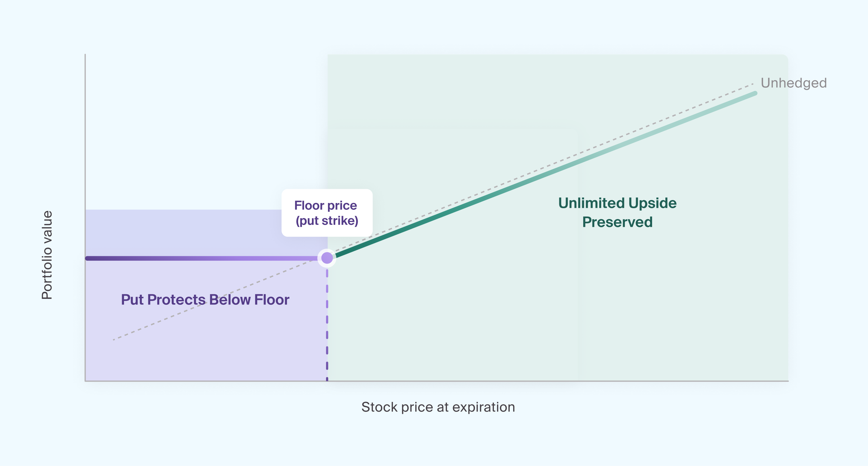Viewport: 868px width, 466px height.
Task: Click the purple horizontal floor line
Action: click(x=202, y=258)
